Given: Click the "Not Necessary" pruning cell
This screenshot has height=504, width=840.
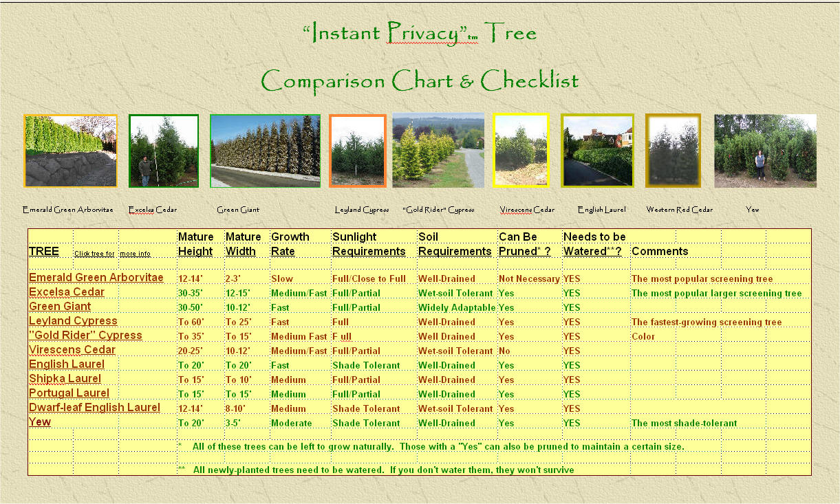Looking at the screenshot, I should pos(530,279).
